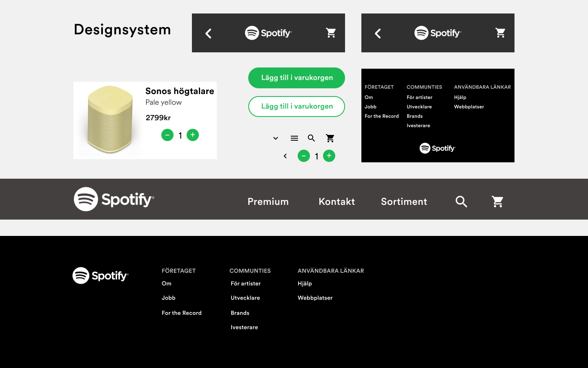
Task: Open cart in left mobile header
Action: point(331,33)
